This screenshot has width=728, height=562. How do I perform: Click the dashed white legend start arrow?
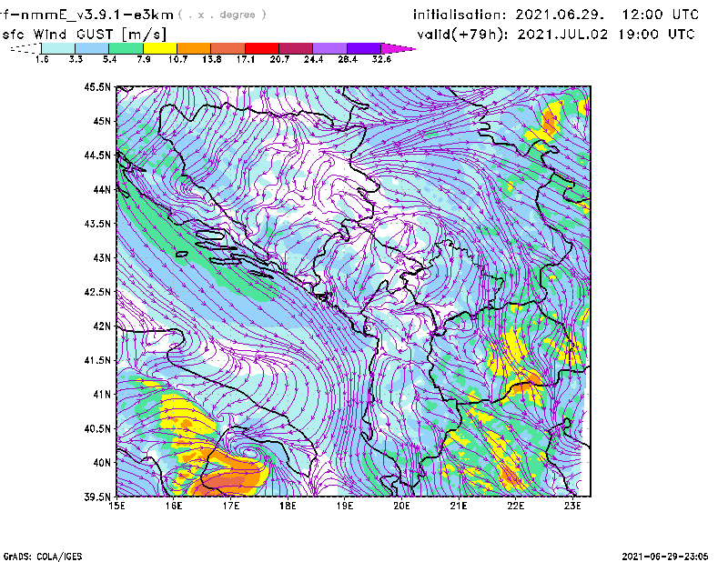[x=25, y=48]
